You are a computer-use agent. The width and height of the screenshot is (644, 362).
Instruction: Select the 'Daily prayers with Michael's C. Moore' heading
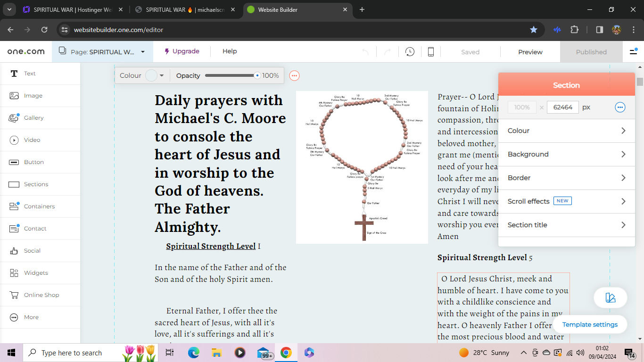(x=221, y=164)
